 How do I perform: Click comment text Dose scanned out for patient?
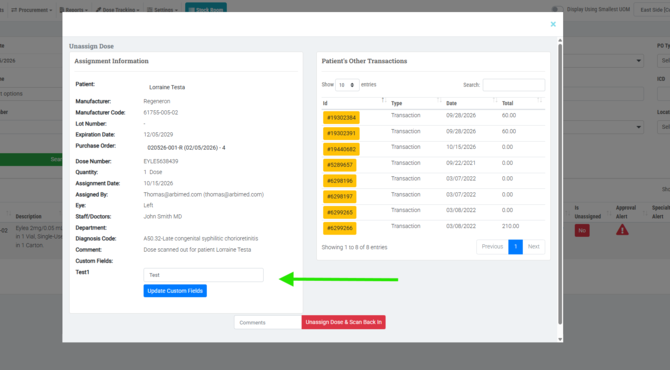197,250
